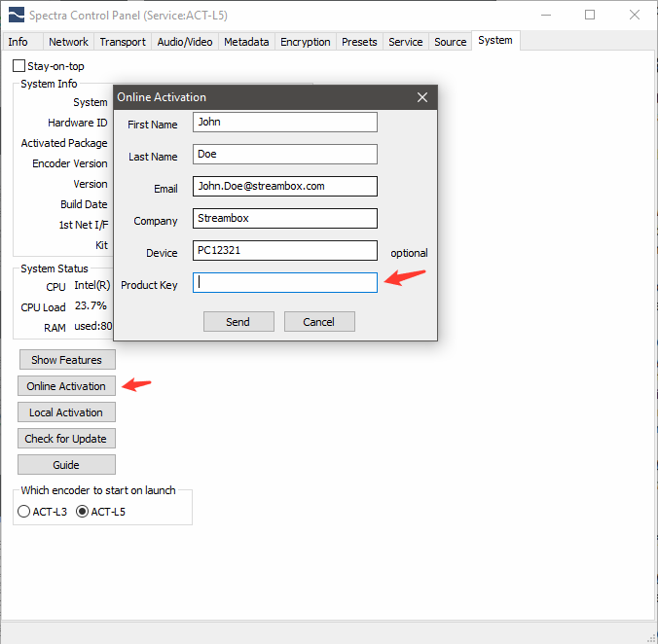Open Local Activation
The height and width of the screenshot is (644, 658).
click(66, 412)
